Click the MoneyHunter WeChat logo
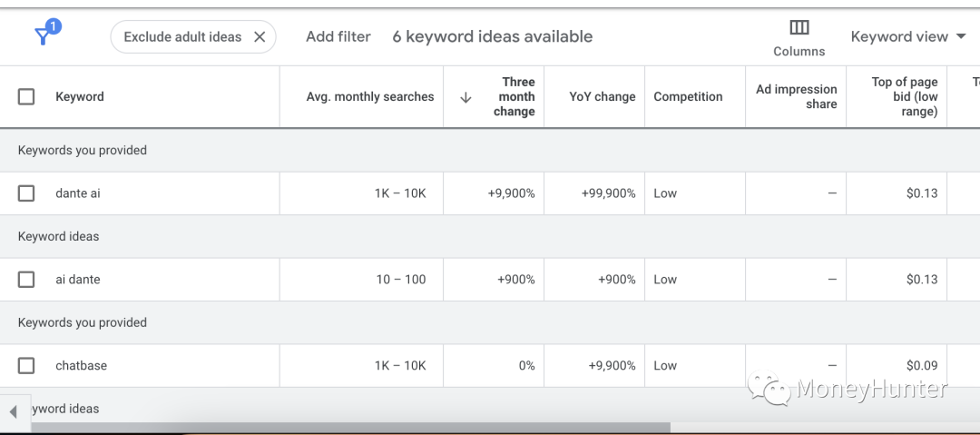Screen dimensions: 980x435 (769, 388)
